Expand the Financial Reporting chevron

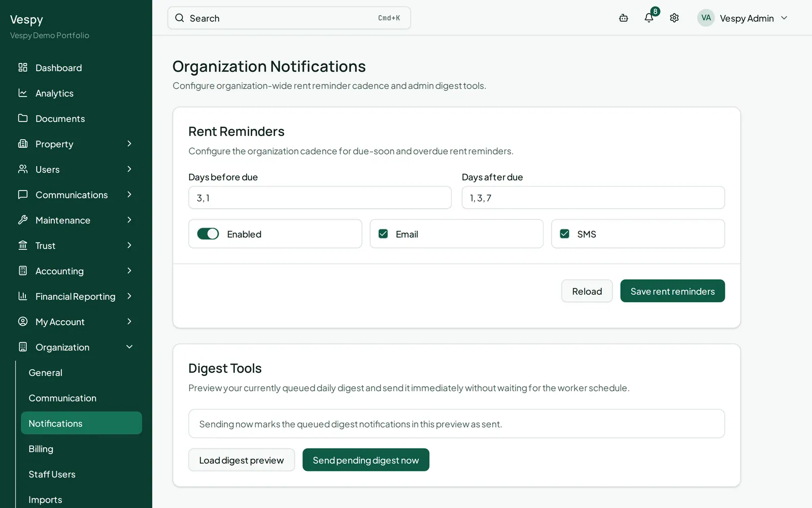129,296
